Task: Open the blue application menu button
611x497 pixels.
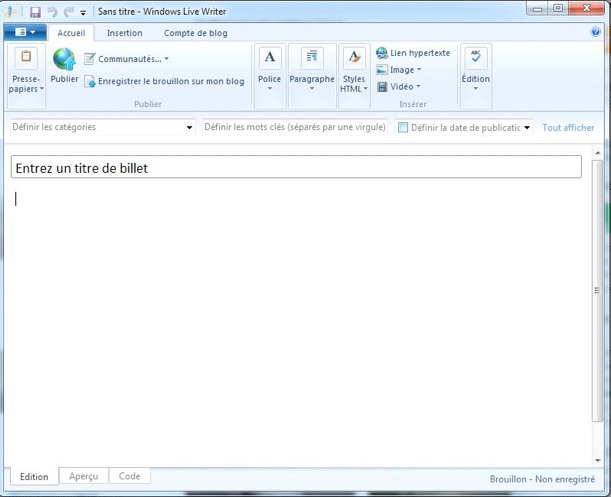Action: pyautogui.click(x=25, y=32)
